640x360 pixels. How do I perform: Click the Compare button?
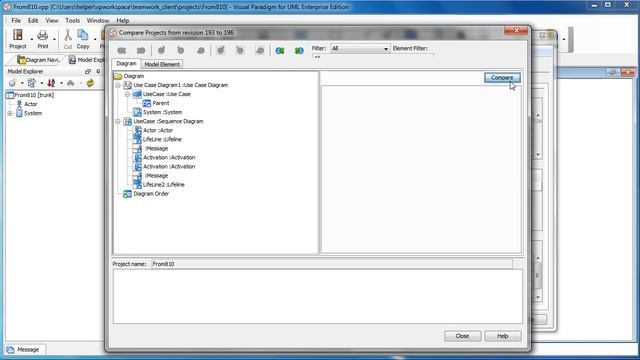pyautogui.click(x=502, y=78)
